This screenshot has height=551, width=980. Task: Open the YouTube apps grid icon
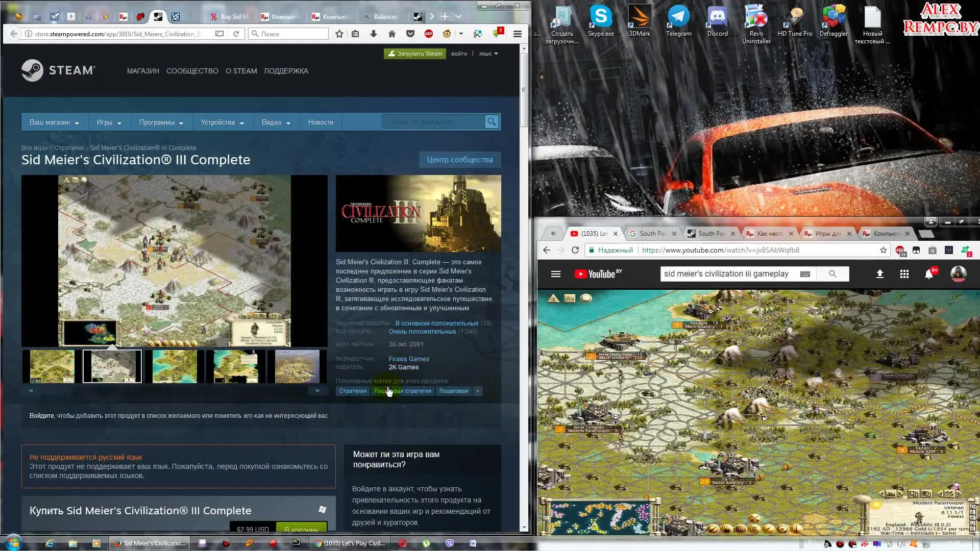(x=904, y=274)
